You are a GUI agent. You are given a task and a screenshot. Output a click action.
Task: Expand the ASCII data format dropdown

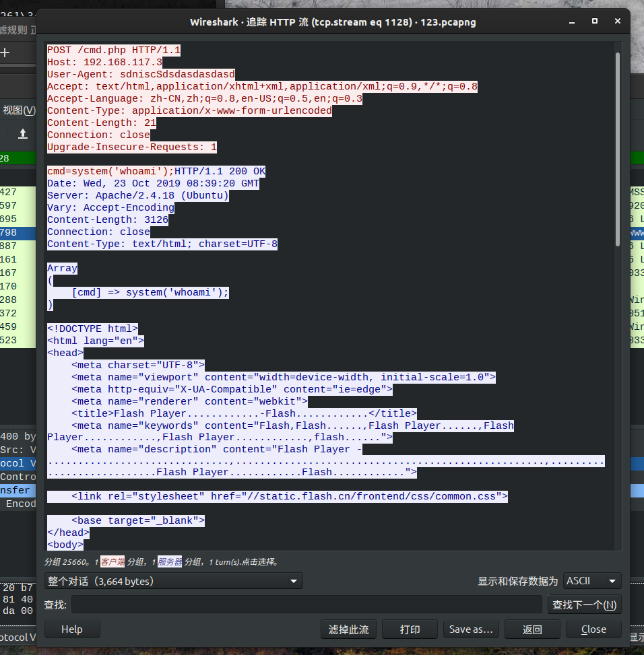tap(592, 581)
